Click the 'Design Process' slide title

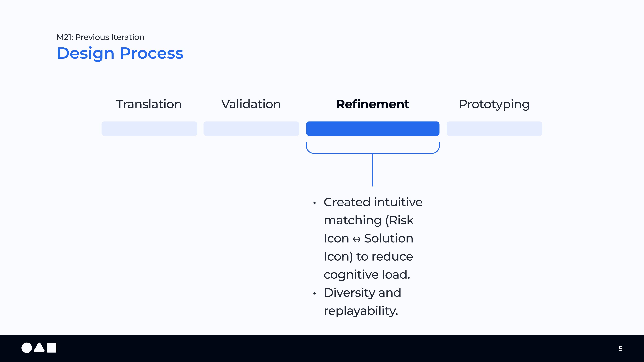pos(120,53)
